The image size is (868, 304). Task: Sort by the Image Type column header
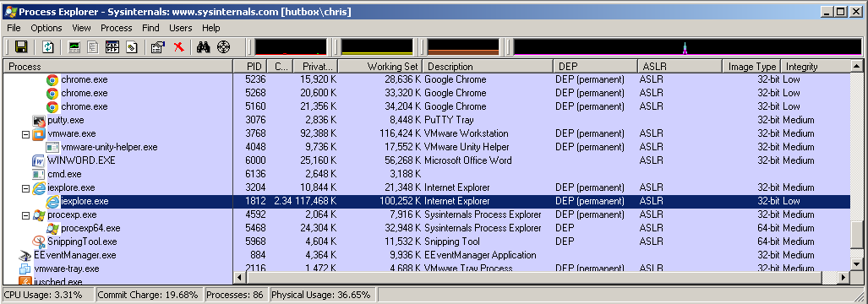click(x=751, y=67)
